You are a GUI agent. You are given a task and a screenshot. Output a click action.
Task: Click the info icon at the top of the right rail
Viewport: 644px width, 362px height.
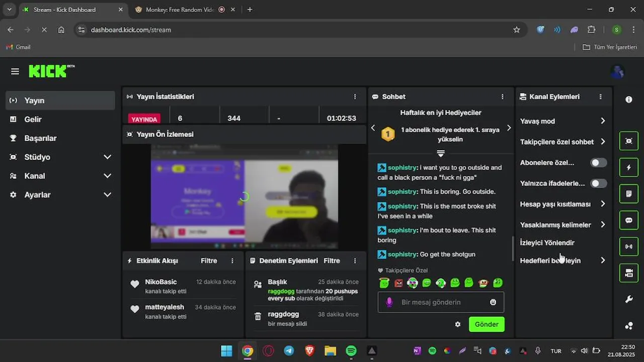(628, 100)
